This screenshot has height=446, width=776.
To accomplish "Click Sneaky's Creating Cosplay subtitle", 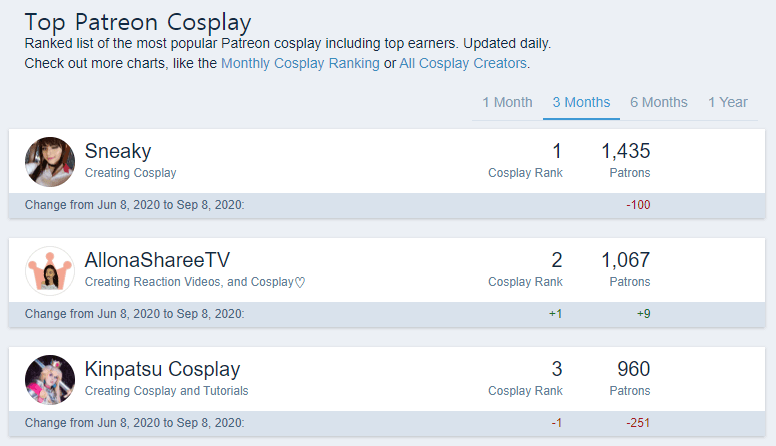I will click(x=130, y=173).
